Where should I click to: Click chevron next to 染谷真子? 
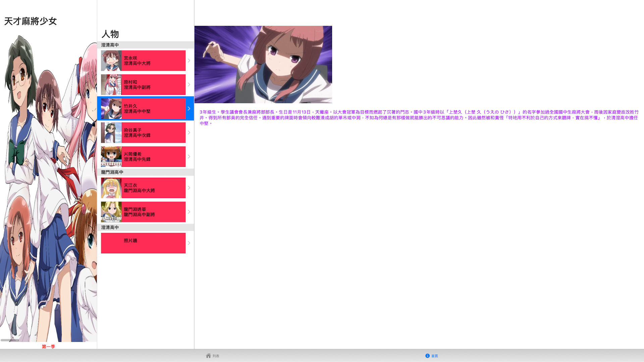pyautogui.click(x=189, y=132)
